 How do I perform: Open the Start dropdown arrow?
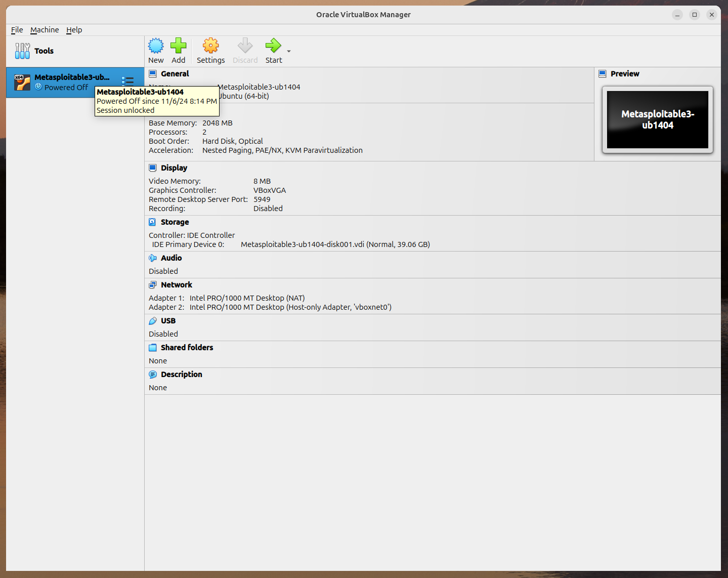point(289,51)
